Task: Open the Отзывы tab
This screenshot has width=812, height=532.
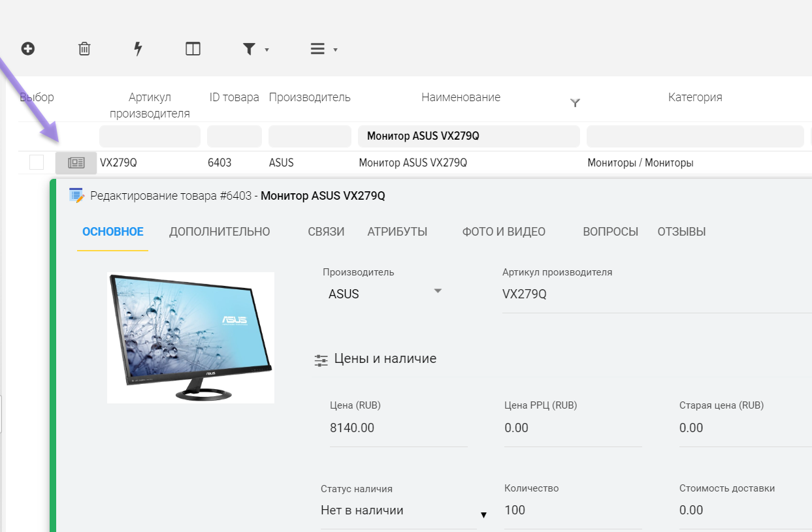Action: pos(681,232)
